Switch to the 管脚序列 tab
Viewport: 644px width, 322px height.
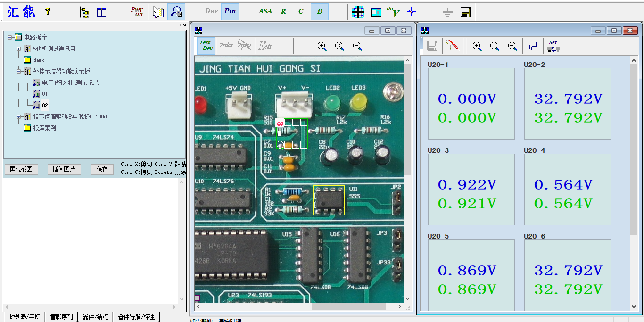point(61,317)
